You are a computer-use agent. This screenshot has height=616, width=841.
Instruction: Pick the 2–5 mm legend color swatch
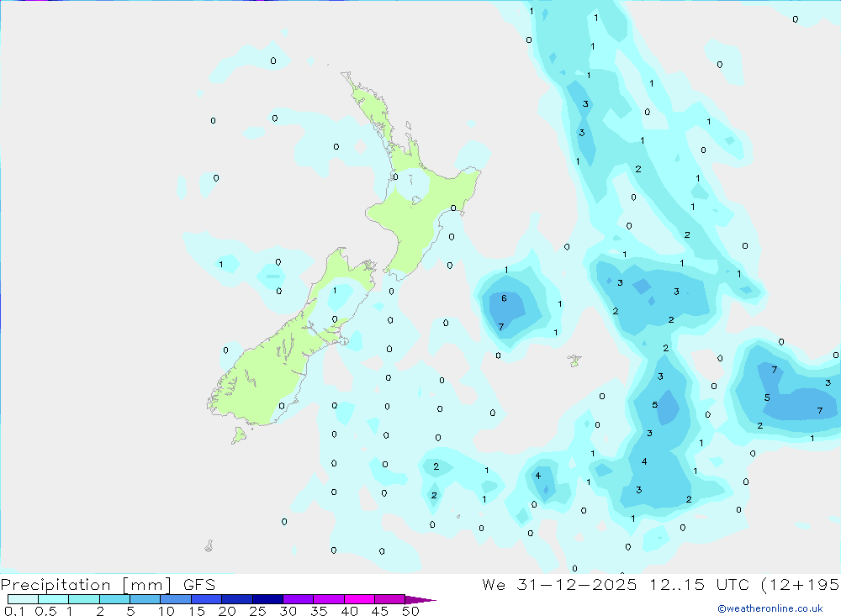coord(114,599)
